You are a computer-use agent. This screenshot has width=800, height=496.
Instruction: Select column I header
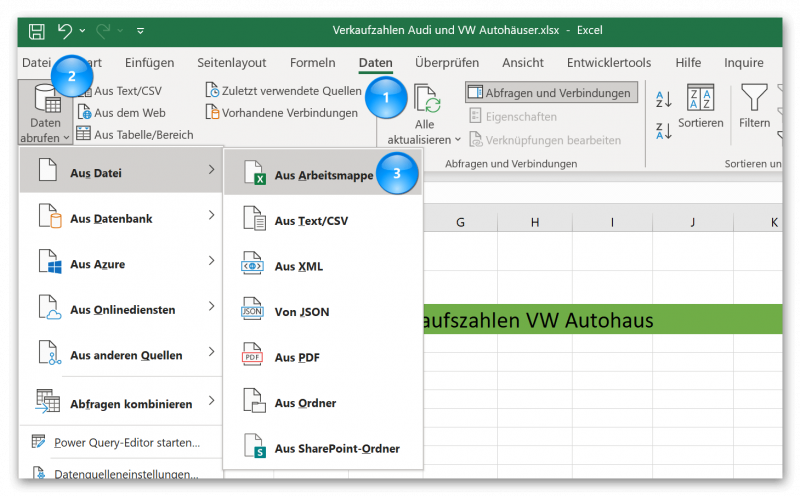[x=612, y=222]
